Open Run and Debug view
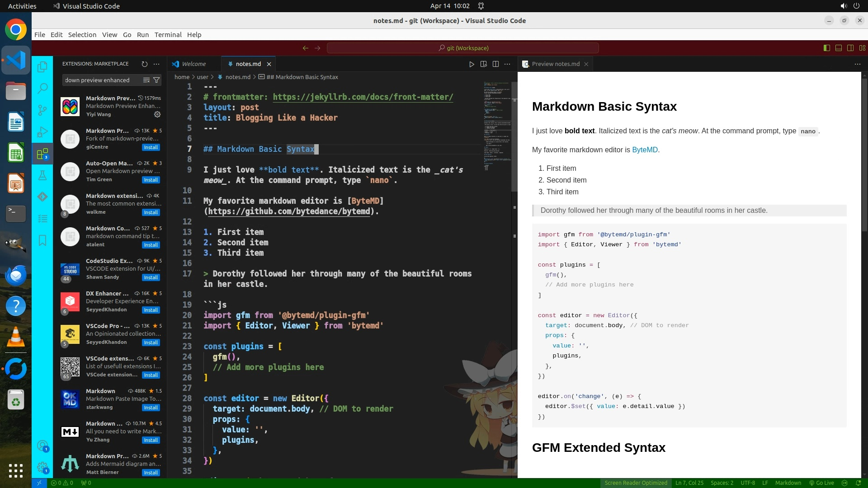The height and width of the screenshot is (488, 868). click(42, 132)
